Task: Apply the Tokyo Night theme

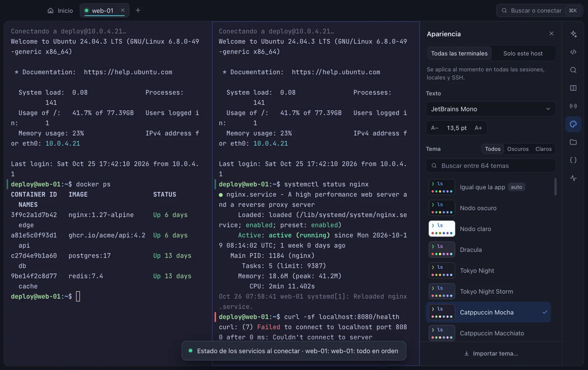Action: pos(489,271)
